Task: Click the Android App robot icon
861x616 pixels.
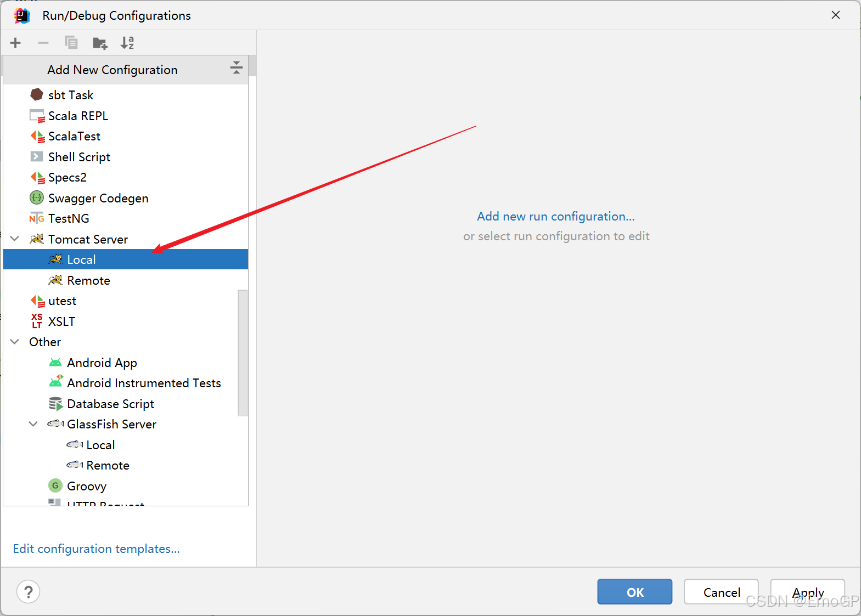Action: tap(55, 363)
